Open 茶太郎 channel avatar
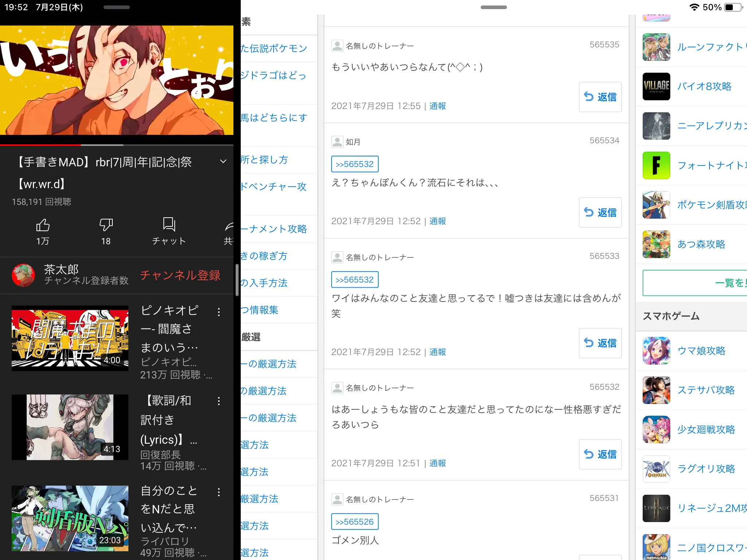Viewport: 747px width, 560px height. (23, 275)
